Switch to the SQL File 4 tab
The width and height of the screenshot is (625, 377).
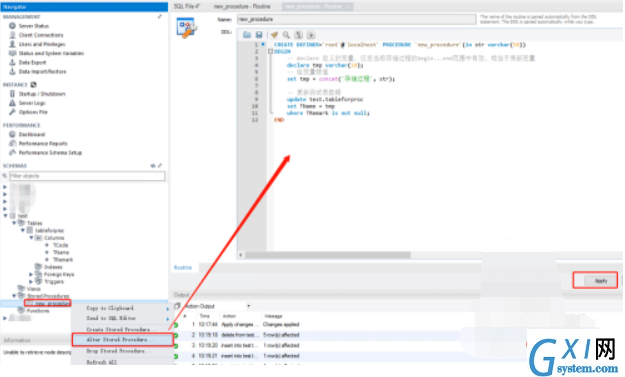[x=187, y=6]
